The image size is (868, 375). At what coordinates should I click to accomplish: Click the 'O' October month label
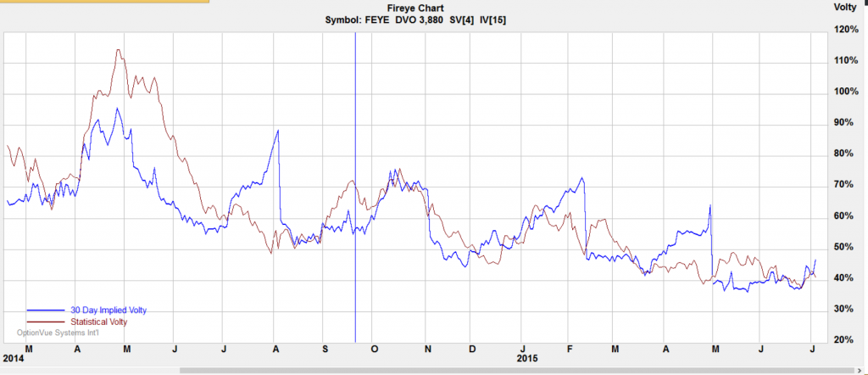coord(375,349)
